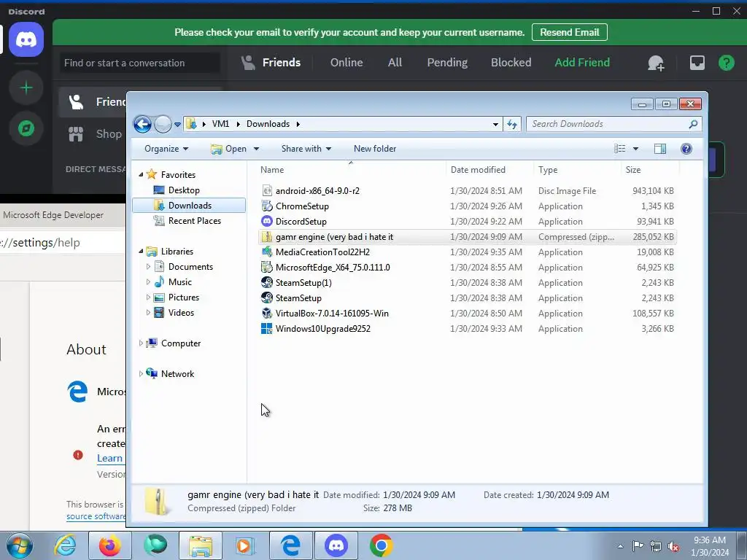
Task: Select the ChromeSetup file icon
Action: click(267, 206)
